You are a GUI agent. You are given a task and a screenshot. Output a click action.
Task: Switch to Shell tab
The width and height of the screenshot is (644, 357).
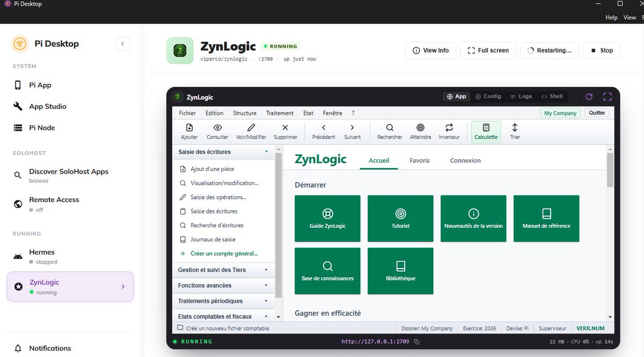pyautogui.click(x=552, y=96)
